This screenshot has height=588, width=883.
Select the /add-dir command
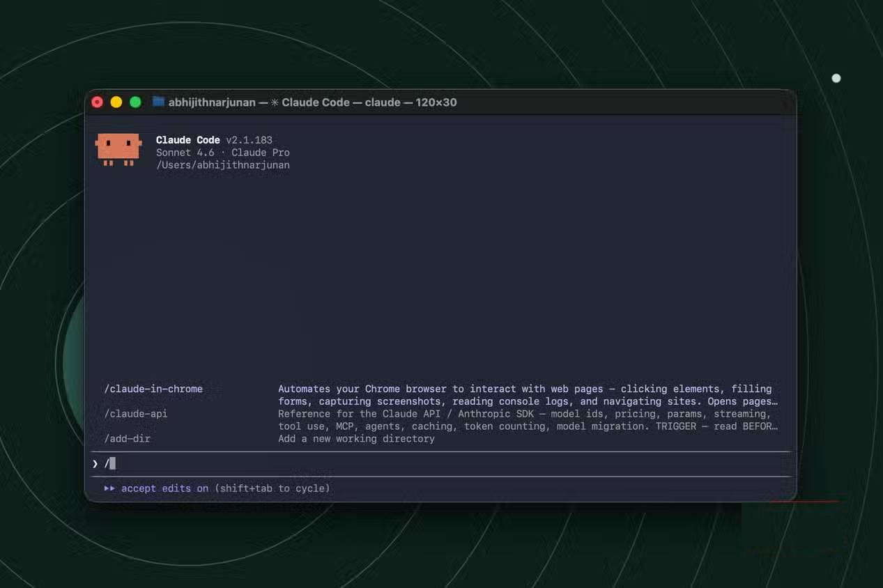click(128, 439)
